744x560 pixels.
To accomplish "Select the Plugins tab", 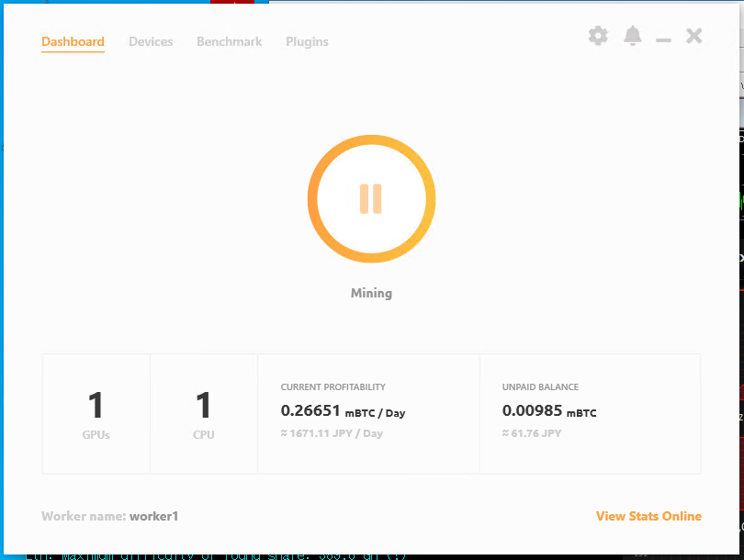I will (x=307, y=42).
